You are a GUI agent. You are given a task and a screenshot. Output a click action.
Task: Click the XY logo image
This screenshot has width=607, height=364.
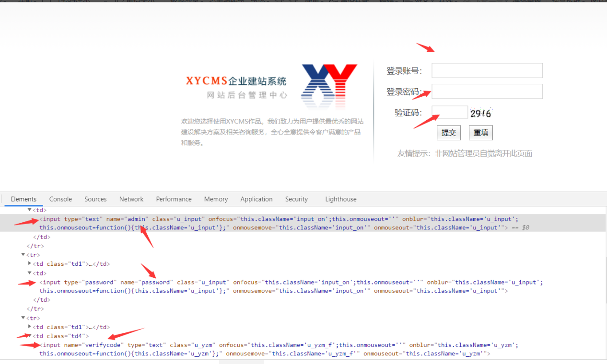329,86
